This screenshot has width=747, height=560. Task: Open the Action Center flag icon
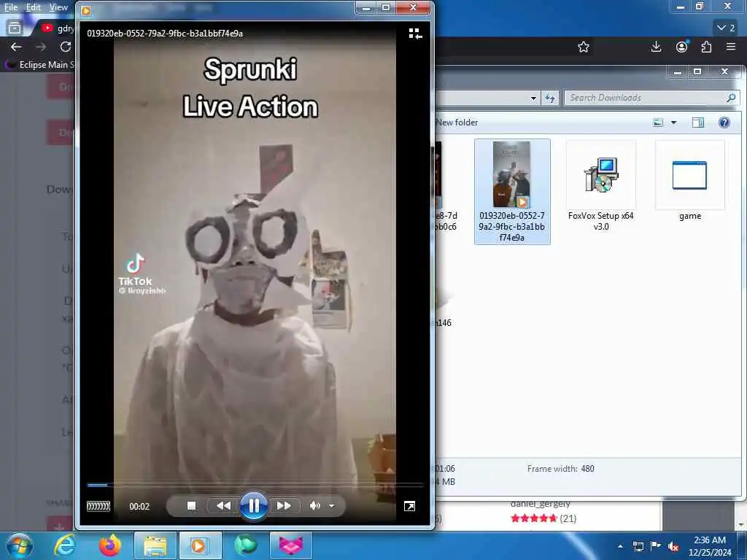click(656, 546)
